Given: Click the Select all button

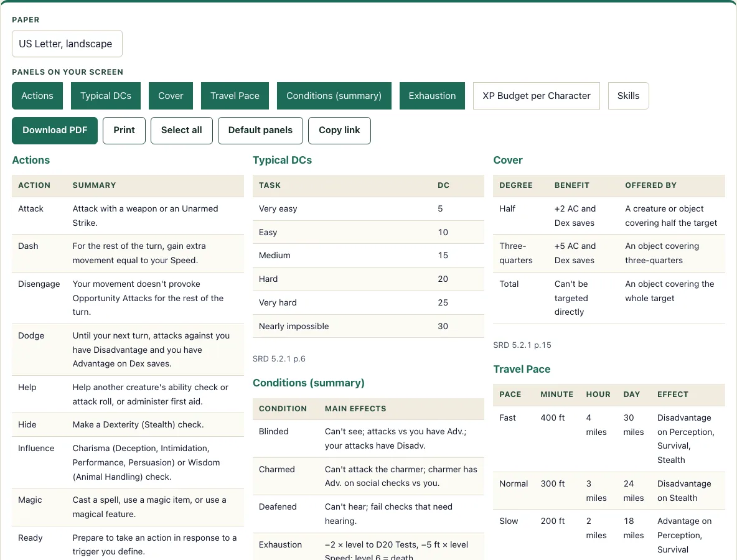Looking at the screenshot, I should pos(181,130).
